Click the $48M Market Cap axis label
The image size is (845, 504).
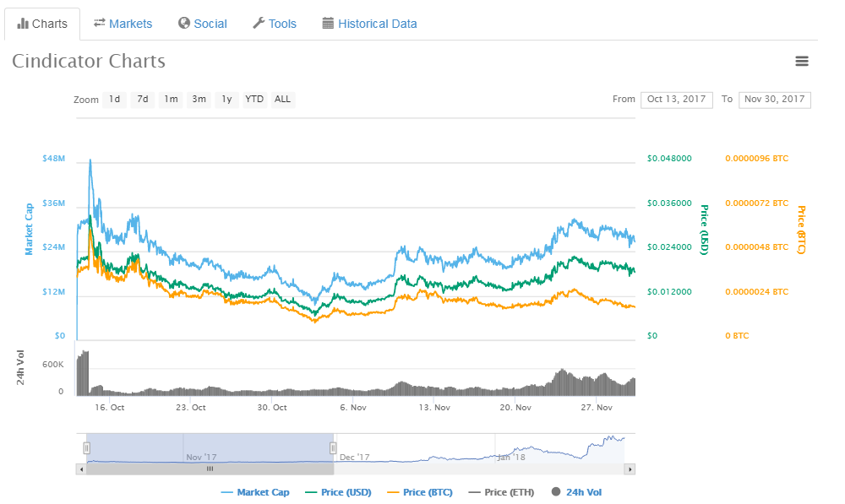pos(54,159)
